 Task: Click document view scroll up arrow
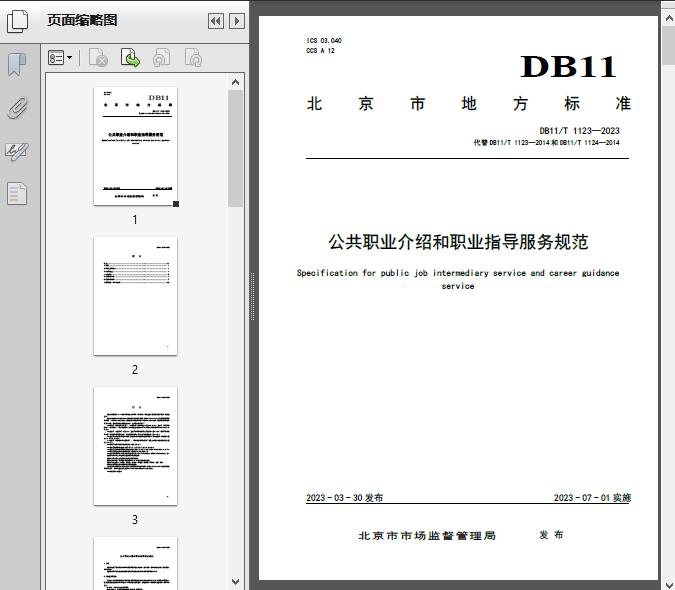[669, 18]
